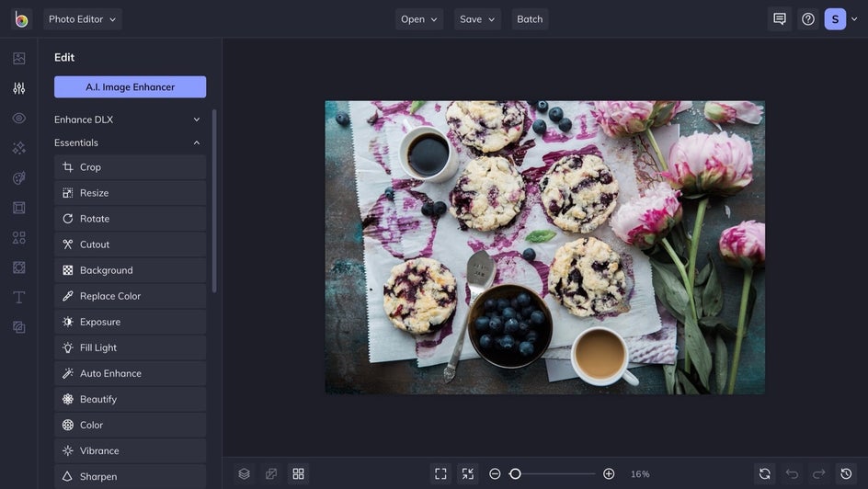Select the Crop tool
Image resolution: width=868 pixels, height=489 pixels.
(x=130, y=167)
